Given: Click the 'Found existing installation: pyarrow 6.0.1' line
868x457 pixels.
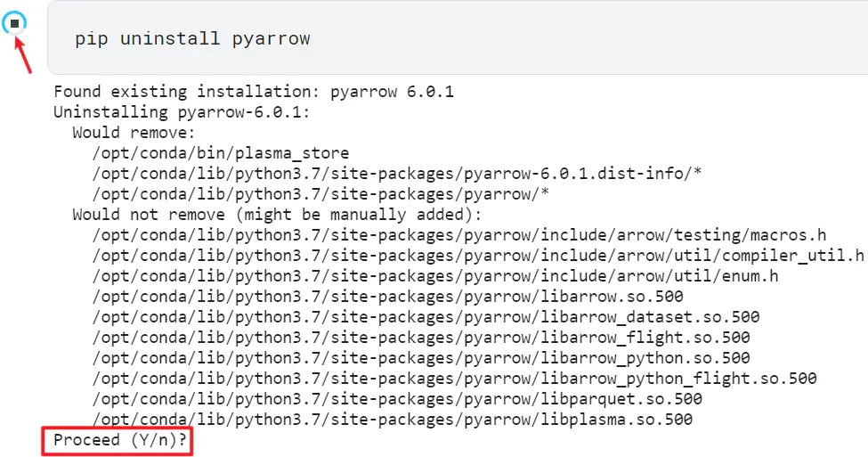Looking at the screenshot, I should (254, 92).
